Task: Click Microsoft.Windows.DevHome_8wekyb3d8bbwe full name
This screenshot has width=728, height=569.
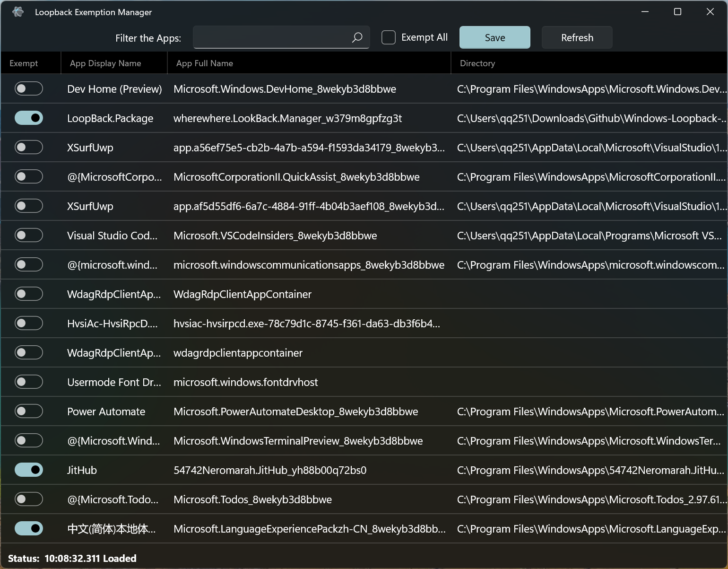Action: (x=285, y=89)
